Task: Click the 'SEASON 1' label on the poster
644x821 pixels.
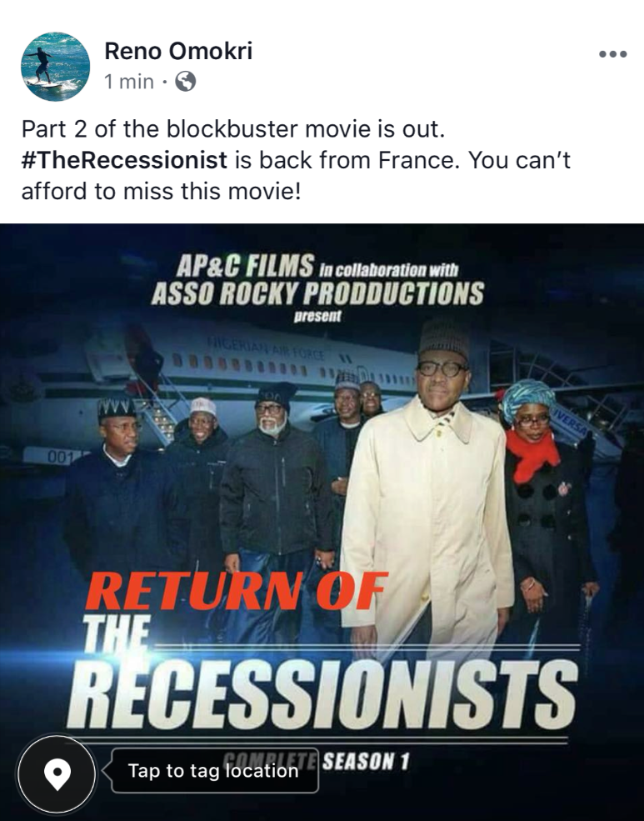Action: 366,761
